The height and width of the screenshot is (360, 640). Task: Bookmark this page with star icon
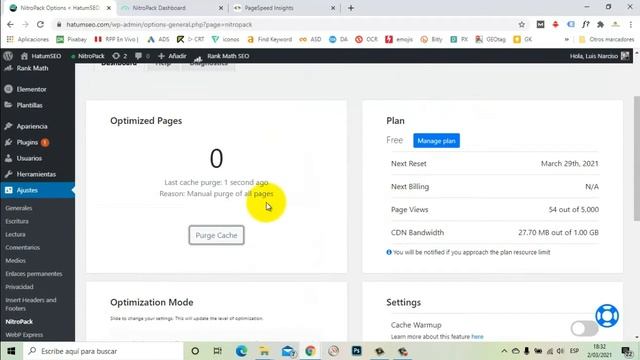522,24
